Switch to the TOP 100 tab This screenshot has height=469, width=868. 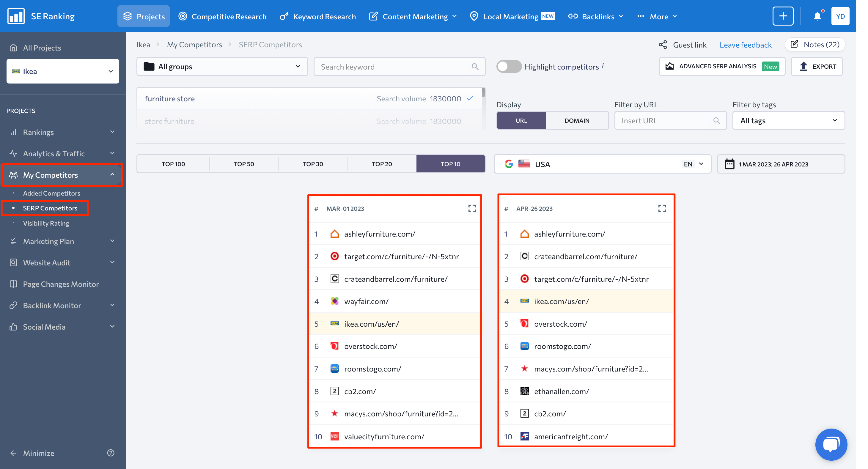pyautogui.click(x=173, y=164)
